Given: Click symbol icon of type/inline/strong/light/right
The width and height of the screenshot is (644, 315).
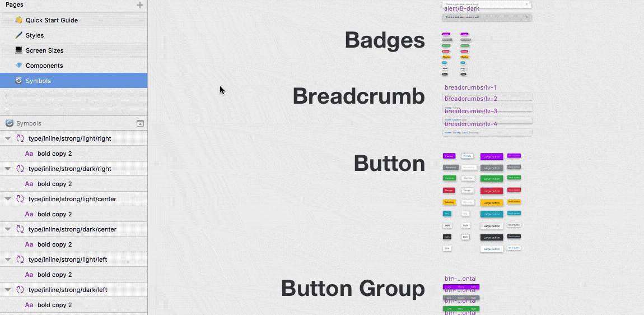Looking at the screenshot, I should click(x=20, y=138).
